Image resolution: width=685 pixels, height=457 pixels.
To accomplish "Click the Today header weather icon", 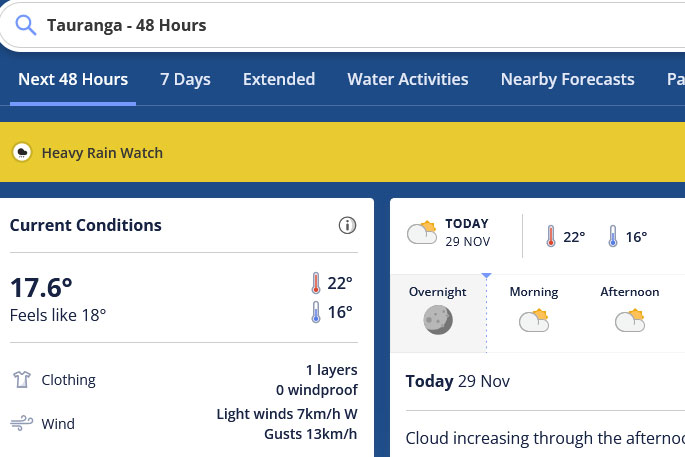I will 422,232.
